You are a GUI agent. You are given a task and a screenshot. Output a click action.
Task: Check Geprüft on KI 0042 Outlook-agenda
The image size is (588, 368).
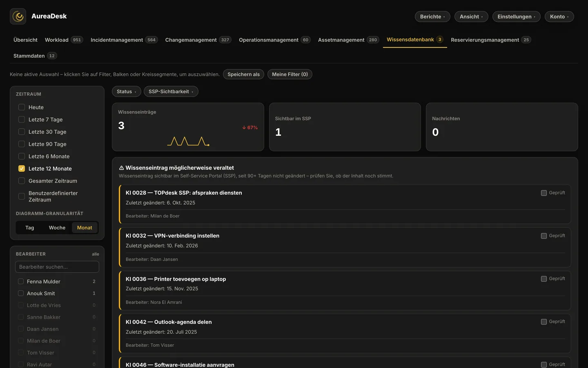pos(544,322)
